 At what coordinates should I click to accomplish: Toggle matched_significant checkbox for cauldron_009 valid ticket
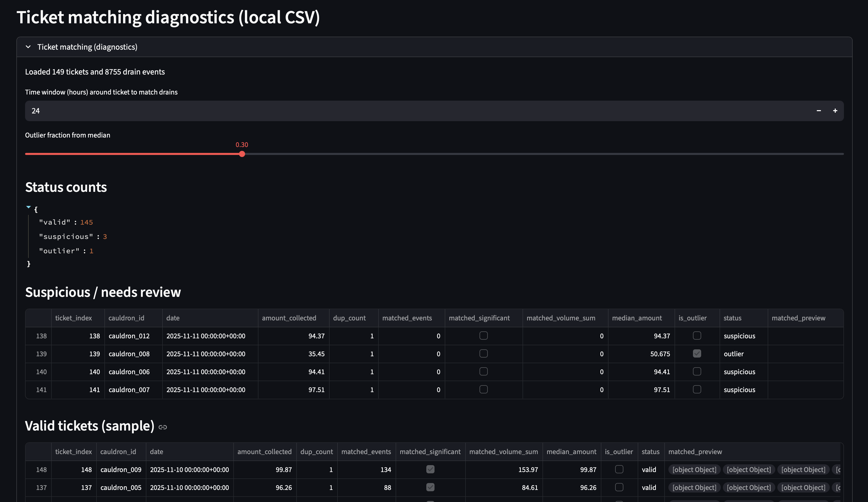pyautogui.click(x=430, y=469)
